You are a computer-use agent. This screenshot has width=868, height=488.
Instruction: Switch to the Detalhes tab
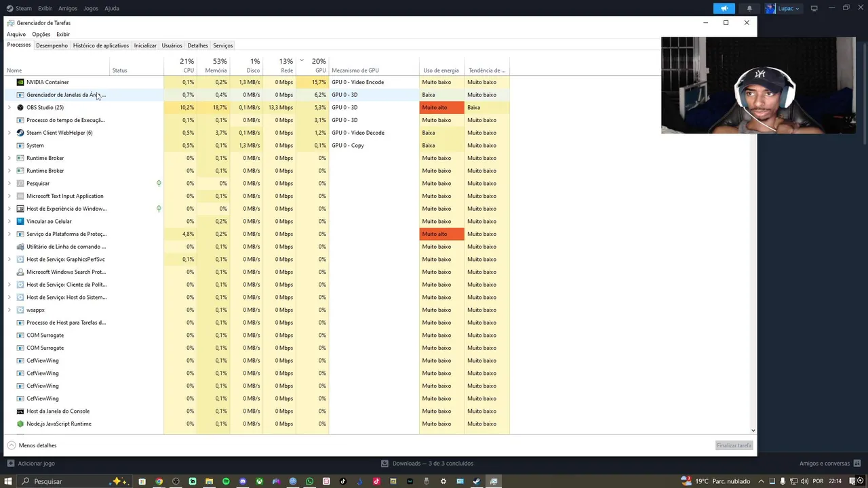click(197, 45)
